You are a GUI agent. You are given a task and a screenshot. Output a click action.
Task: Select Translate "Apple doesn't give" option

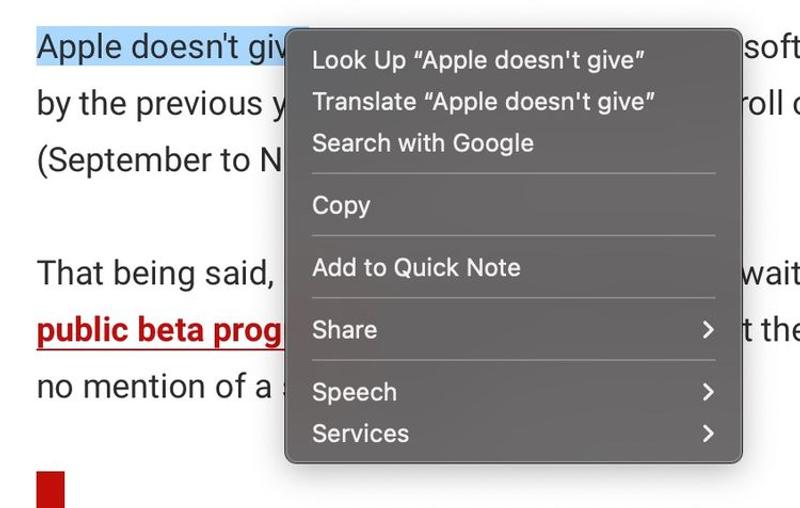484,101
